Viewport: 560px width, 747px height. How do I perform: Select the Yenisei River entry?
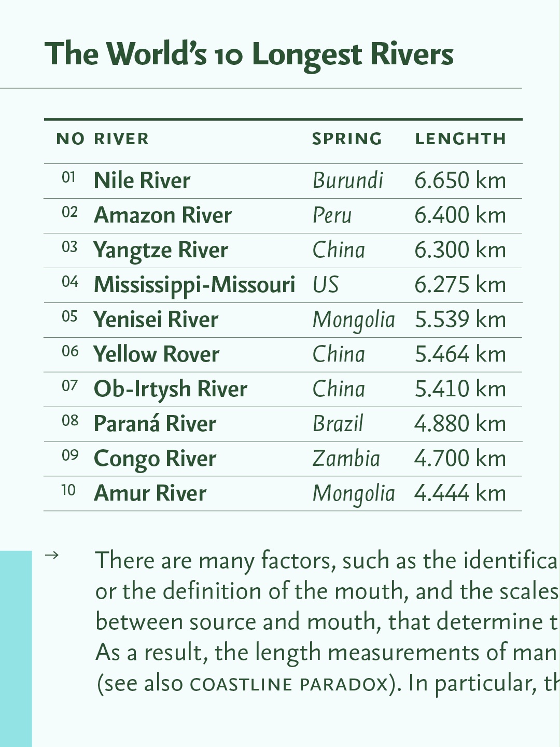coord(156,320)
